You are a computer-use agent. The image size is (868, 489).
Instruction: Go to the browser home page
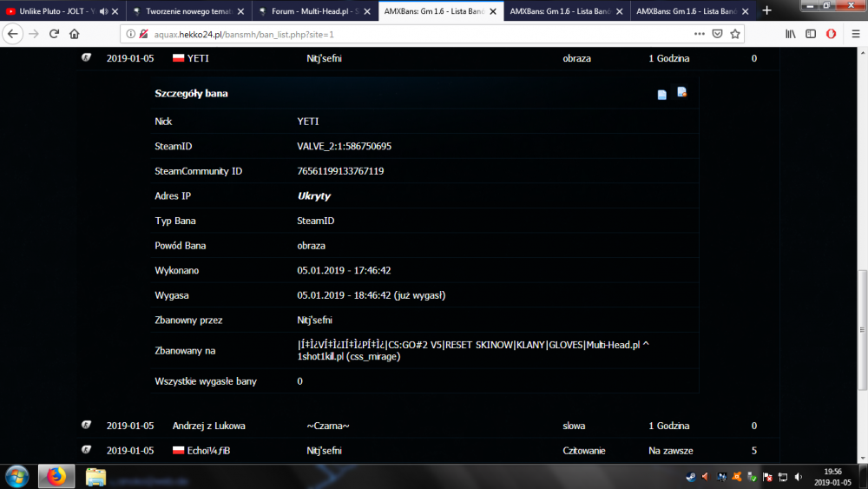tap(75, 34)
